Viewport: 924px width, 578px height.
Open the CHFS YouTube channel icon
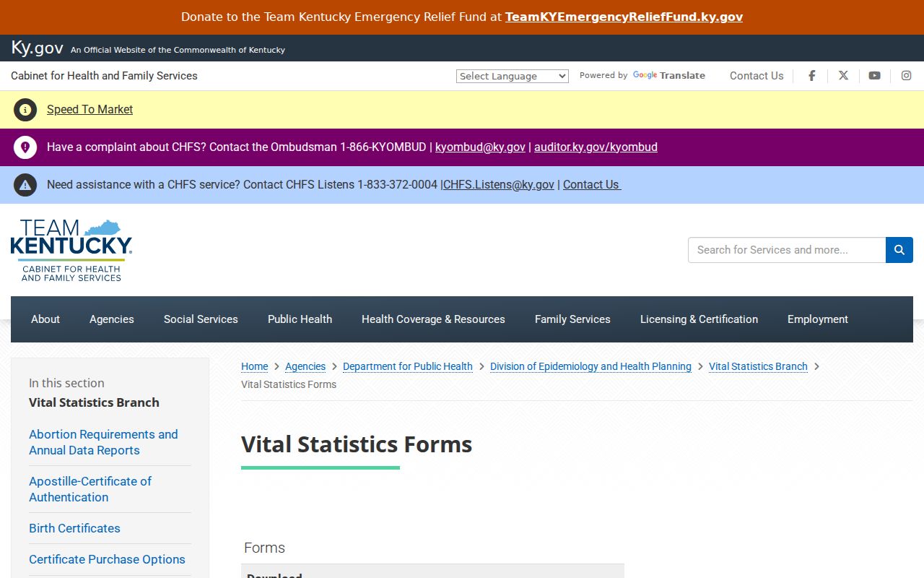pos(874,76)
